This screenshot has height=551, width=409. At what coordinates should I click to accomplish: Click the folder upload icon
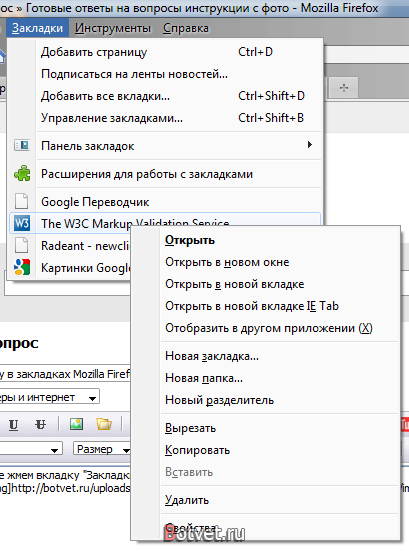(104, 424)
